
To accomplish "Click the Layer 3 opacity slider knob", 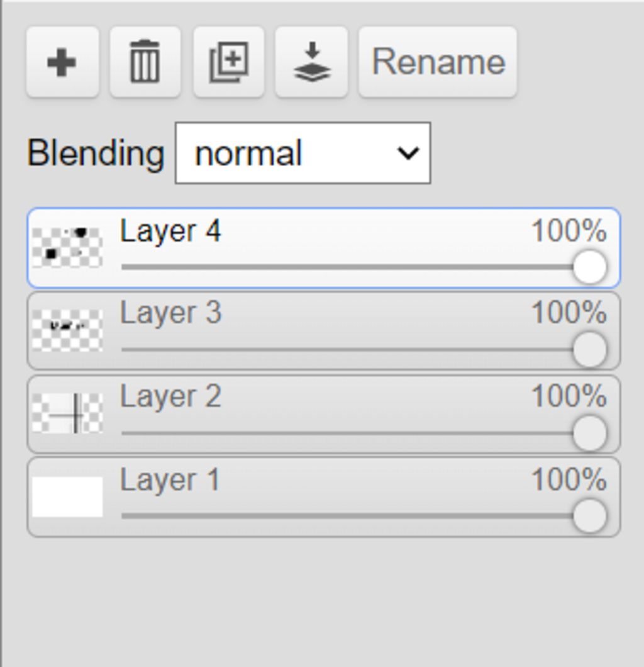I will point(589,350).
